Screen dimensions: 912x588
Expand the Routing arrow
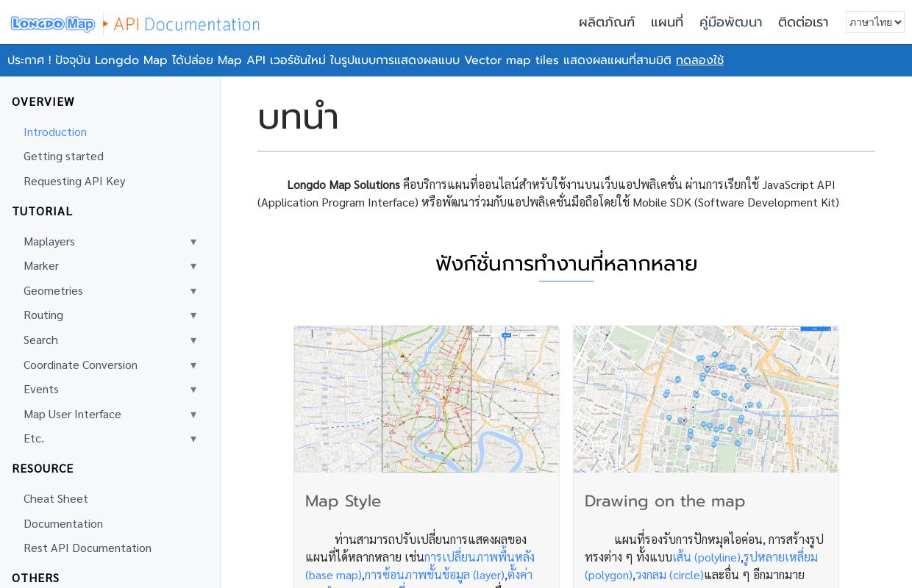tap(193, 315)
